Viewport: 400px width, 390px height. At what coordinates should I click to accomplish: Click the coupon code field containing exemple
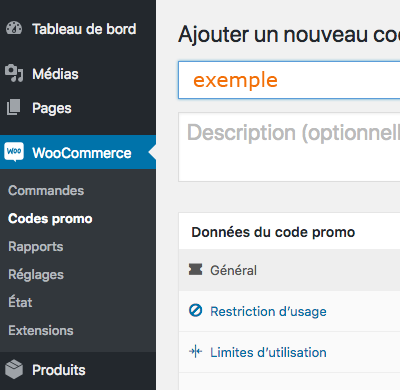[x=289, y=80]
